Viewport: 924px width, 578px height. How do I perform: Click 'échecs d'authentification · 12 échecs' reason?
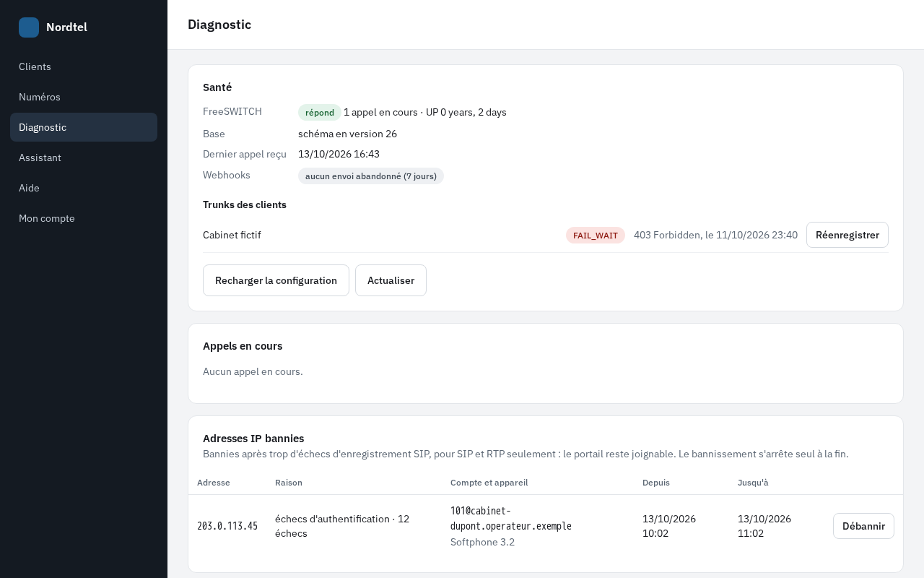click(x=342, y=526)
